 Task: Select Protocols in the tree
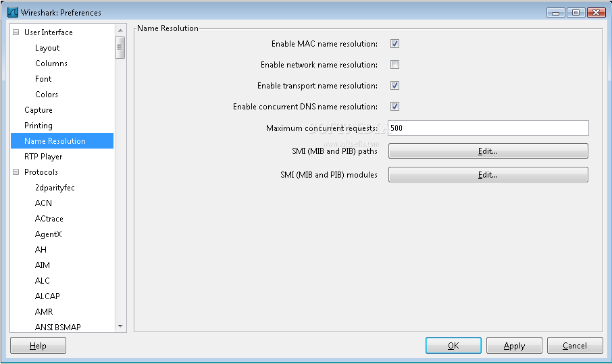(41, 172)
